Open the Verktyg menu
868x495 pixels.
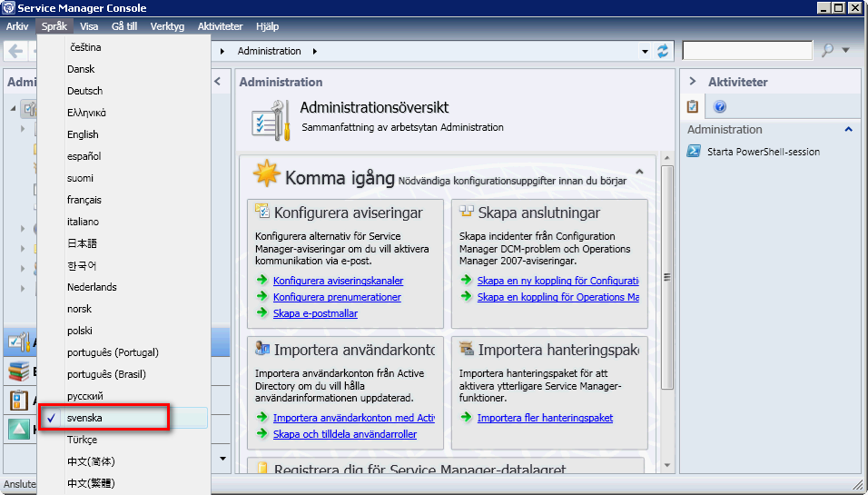167,26
